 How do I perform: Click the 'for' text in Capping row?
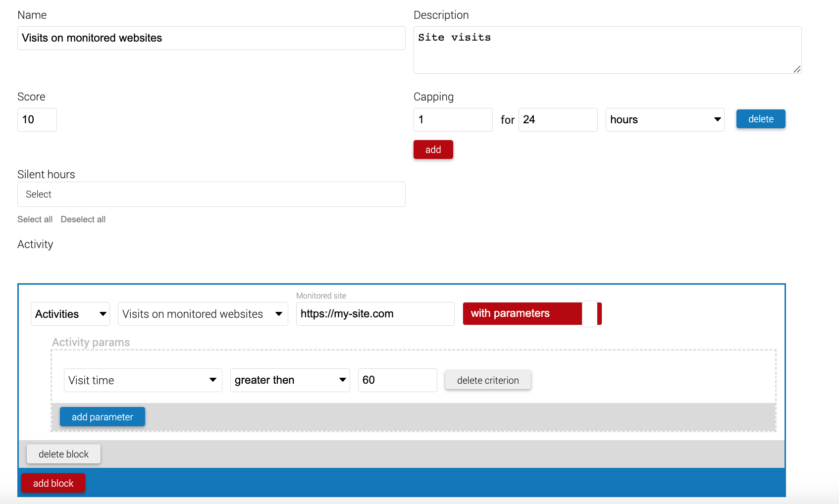pos(508,120)
